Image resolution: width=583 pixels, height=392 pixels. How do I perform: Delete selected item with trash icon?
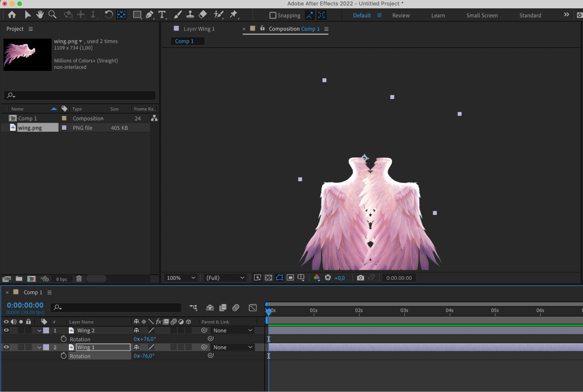(x=79, y=279)
